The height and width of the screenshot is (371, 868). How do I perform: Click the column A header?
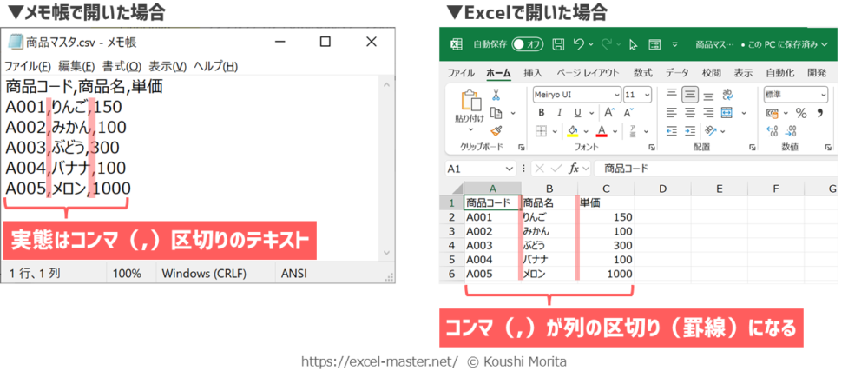492,189
